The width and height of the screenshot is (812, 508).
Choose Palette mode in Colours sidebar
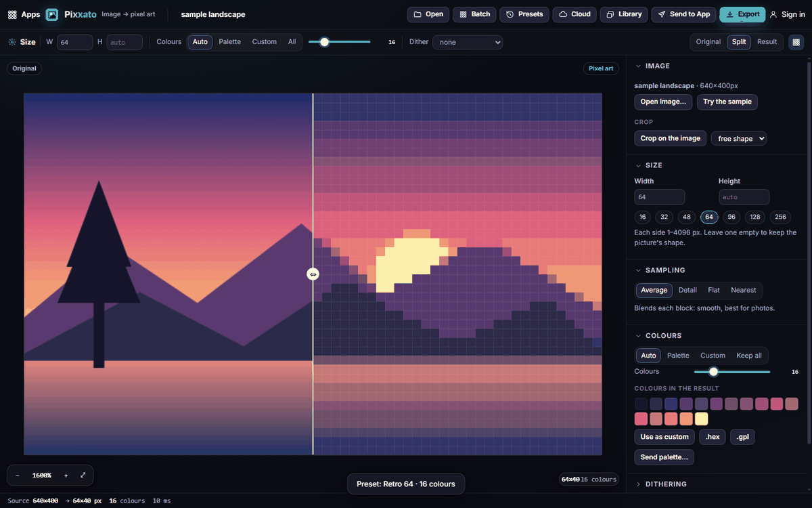pyautogui.click(x=678, y=356)
